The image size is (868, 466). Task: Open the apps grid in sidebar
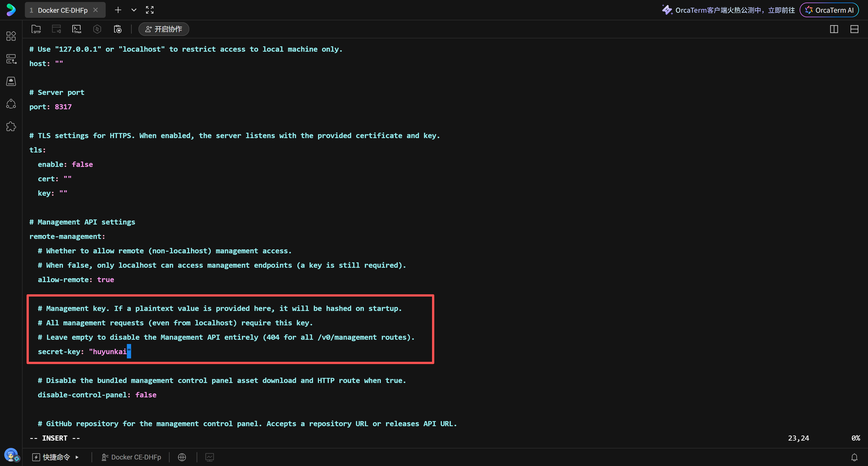click(x=11, y=36)
